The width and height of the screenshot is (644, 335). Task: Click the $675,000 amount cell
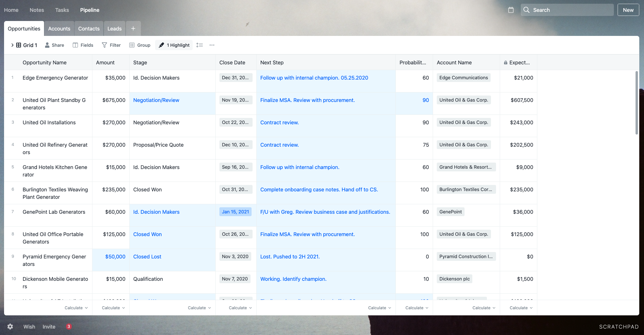pos(111,103)
